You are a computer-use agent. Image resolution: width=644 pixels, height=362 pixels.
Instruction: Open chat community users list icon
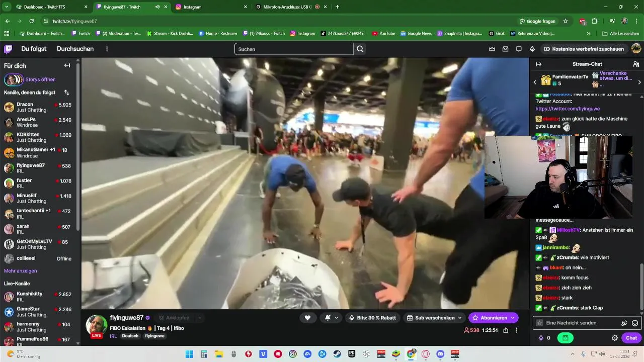[636, 64]
